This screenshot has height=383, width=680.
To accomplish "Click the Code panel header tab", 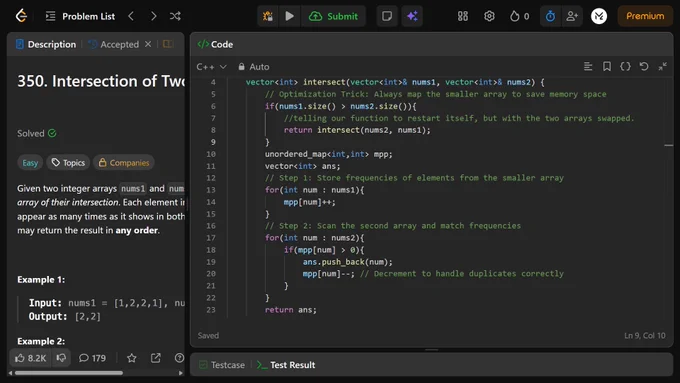I will click(215, 44).
